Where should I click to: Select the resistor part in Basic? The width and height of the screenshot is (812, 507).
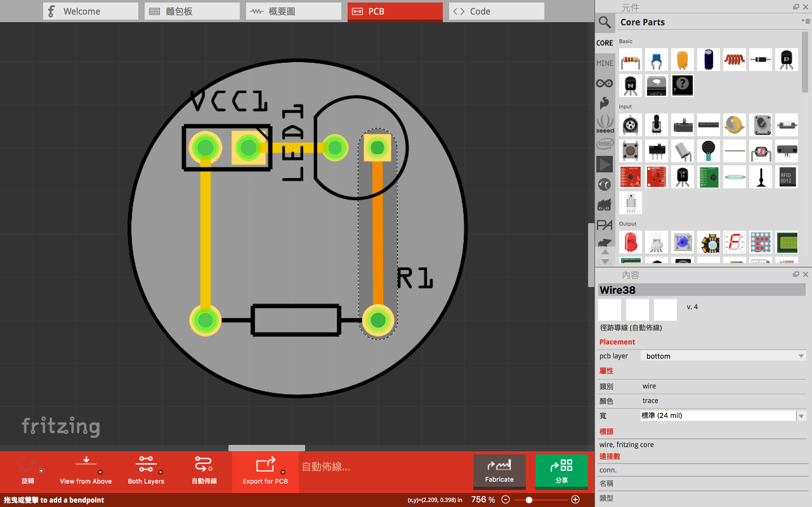tap(630, 60)
